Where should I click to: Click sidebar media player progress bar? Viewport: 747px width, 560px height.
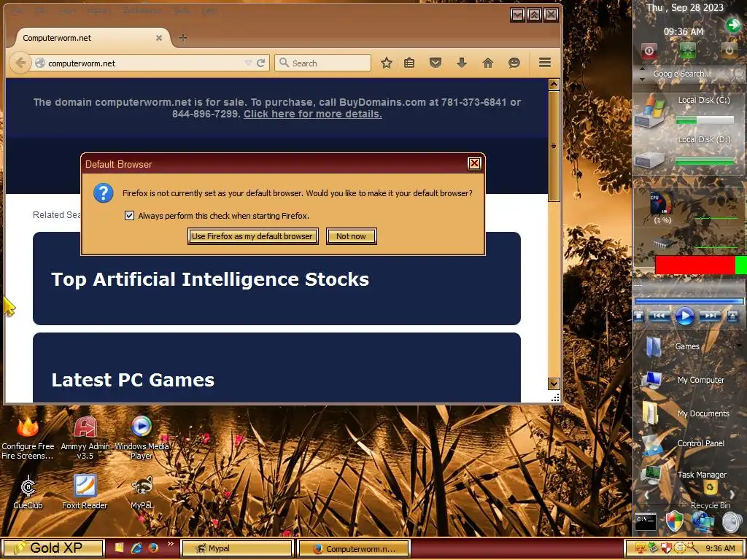coord(689,301)
